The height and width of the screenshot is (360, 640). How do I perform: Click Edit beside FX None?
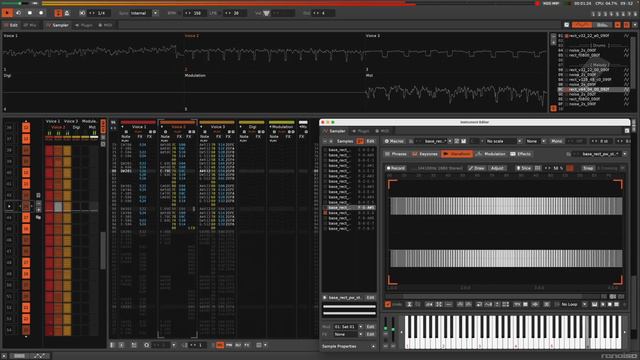(x=370, y=334)
